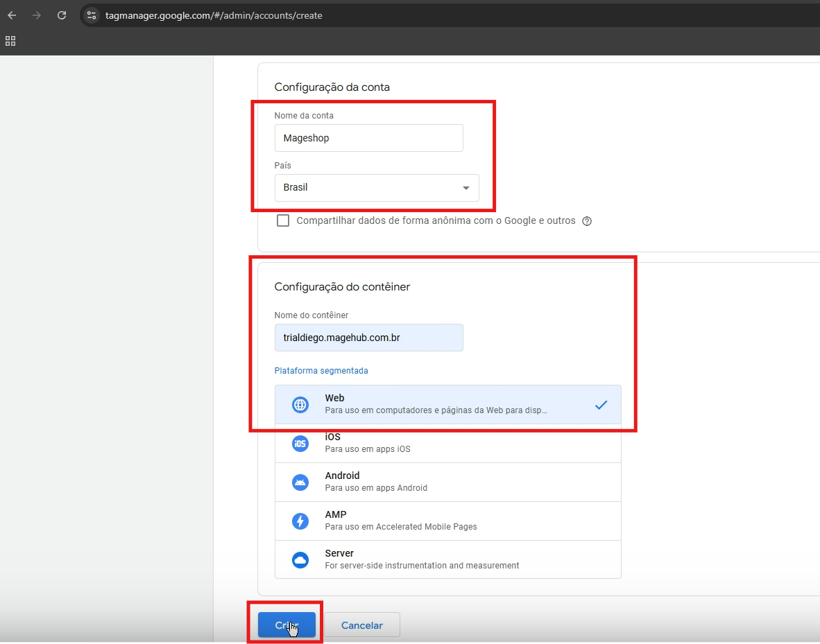The height and width of the screenshot is (644, 820).
Task: Click the Plataforma segmentada label
Action: (321, 371)
